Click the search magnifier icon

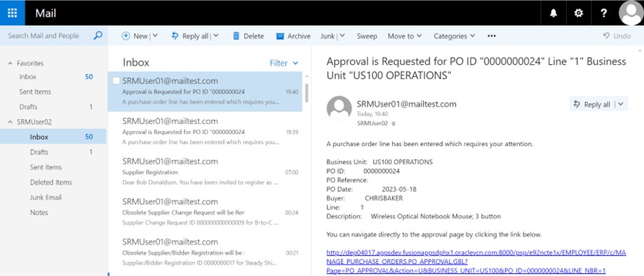coord(98,36)
